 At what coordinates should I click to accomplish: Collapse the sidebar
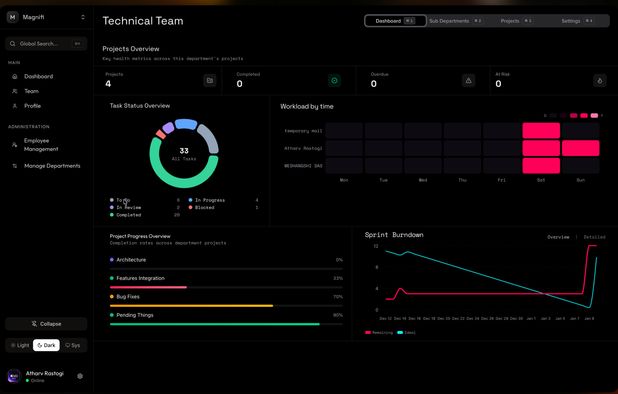click(46, 324)
